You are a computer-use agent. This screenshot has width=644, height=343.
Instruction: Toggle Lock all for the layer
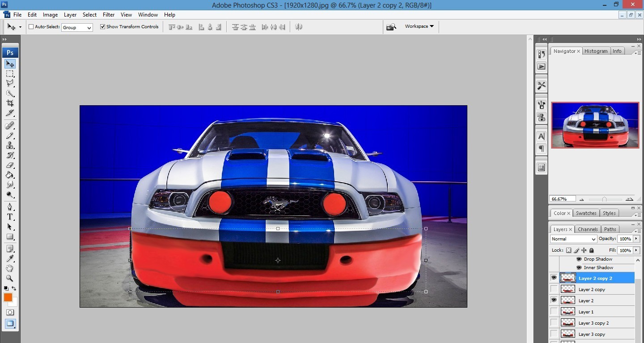click(592, 250)
